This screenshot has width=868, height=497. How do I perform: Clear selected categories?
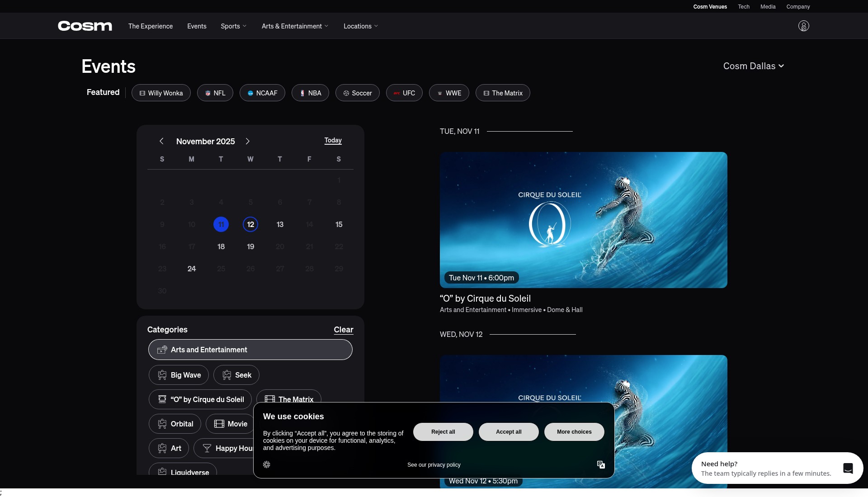(344, 330)
